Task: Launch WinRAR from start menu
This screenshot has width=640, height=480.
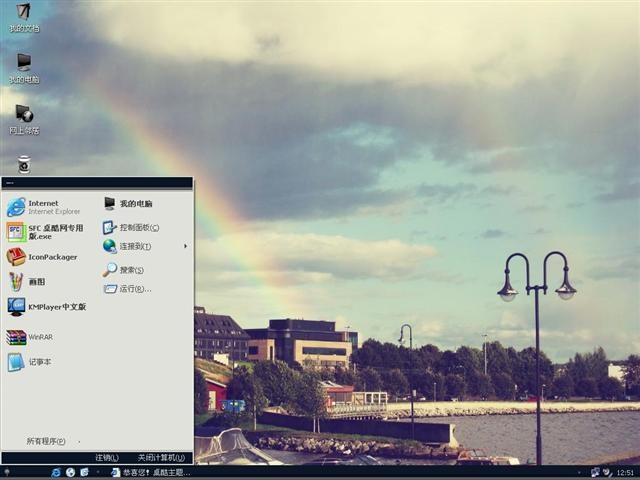Action: (30, 337)
